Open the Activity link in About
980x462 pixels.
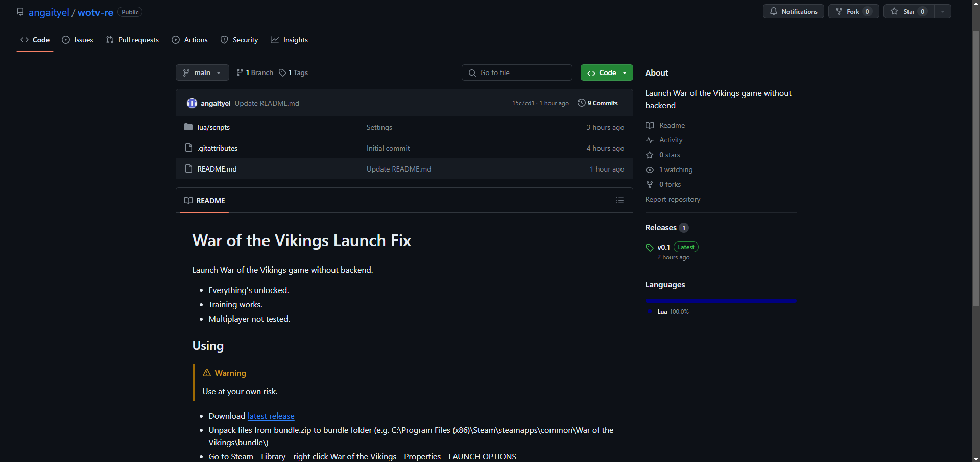tap(671, 140)
